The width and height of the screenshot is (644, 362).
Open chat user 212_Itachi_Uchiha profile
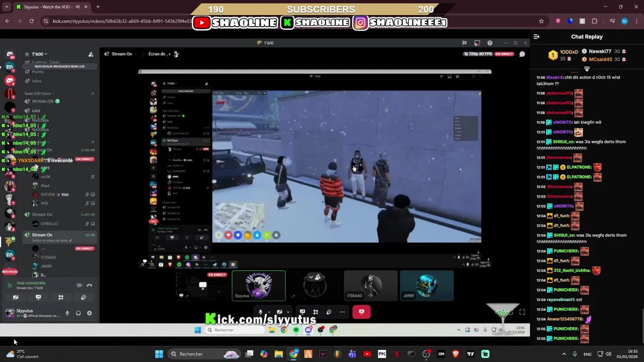click(572, 270)
